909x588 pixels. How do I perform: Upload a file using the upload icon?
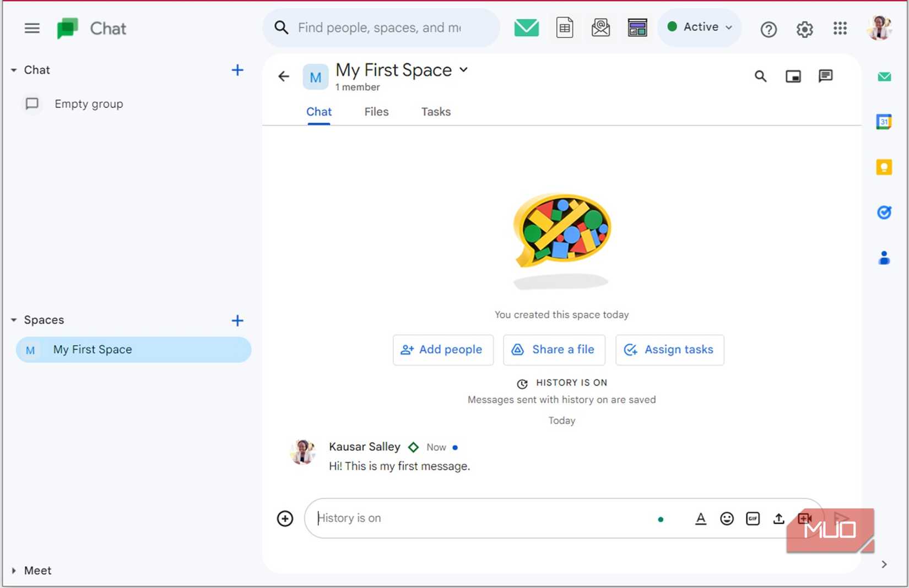(x=778, y=519)
